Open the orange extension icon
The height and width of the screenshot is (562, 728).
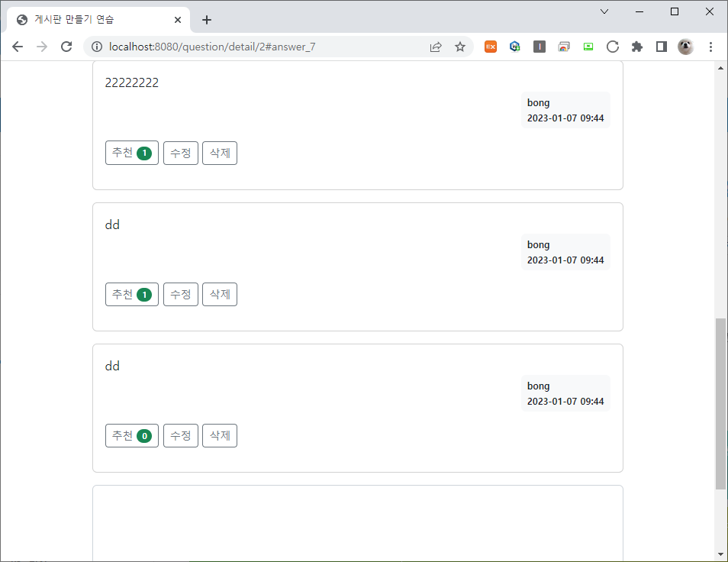pos(491,47)
